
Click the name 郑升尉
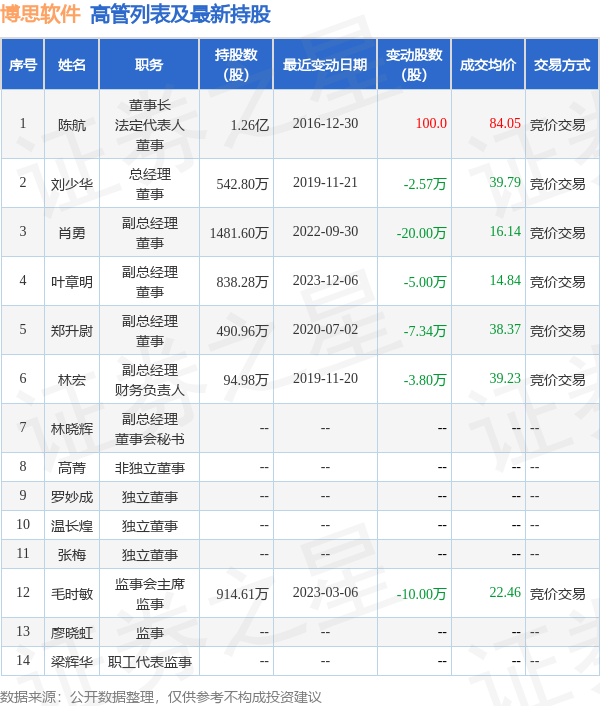72,331
